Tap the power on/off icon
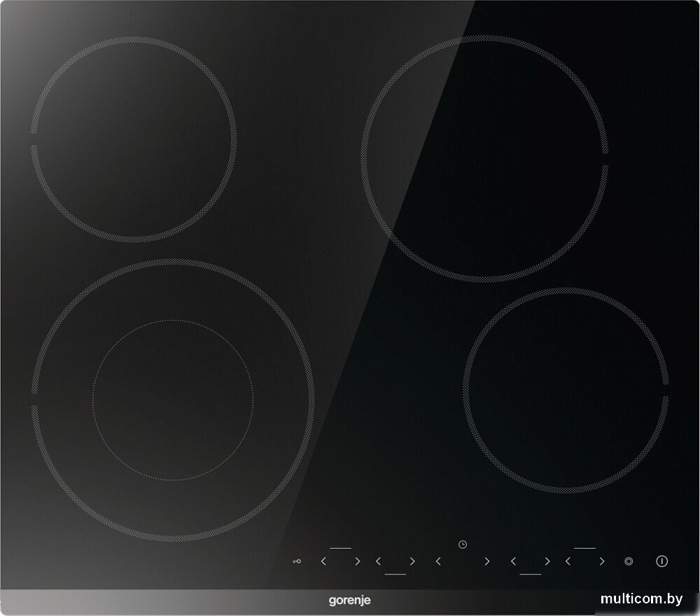Screen dimensions: 700x616 661,561
